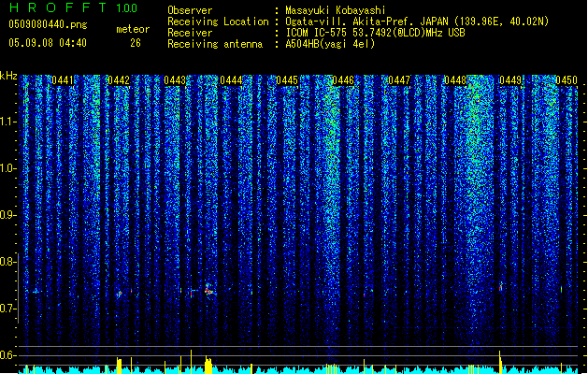588x374 pixels.
Task: Click the 0.6 kHz axis tick label
Action: [x=7, y=355]
